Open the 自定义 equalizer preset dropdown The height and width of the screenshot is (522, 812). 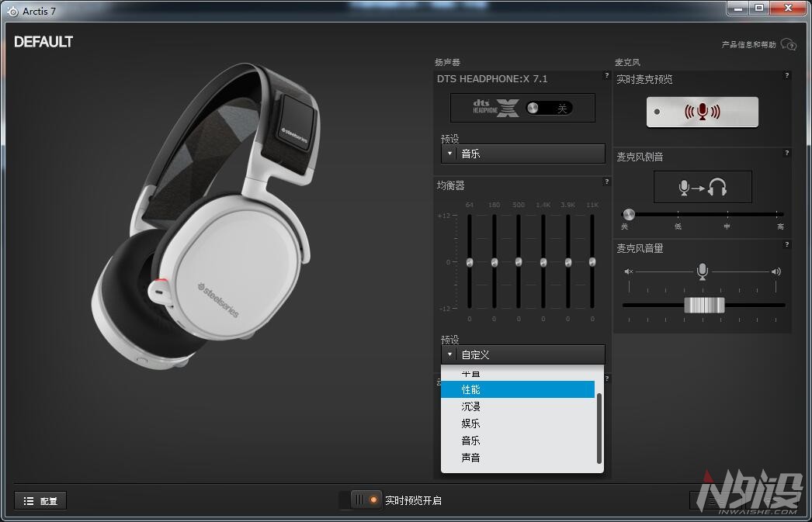(522, 354)
